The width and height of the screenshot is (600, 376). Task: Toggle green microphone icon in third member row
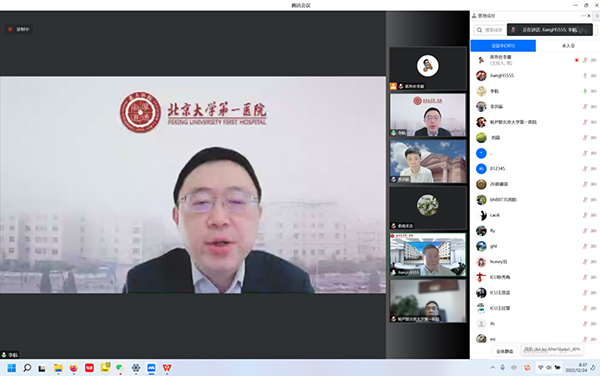pos(585,91)
